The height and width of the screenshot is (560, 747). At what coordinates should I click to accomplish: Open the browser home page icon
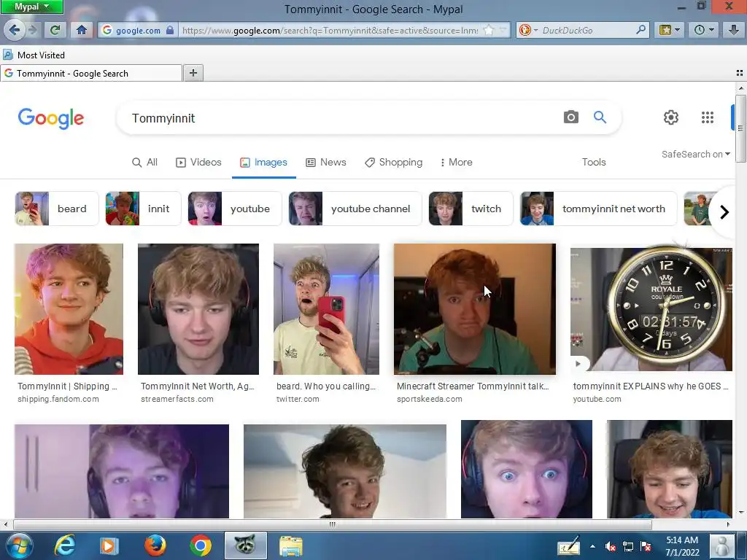[82, 30]
